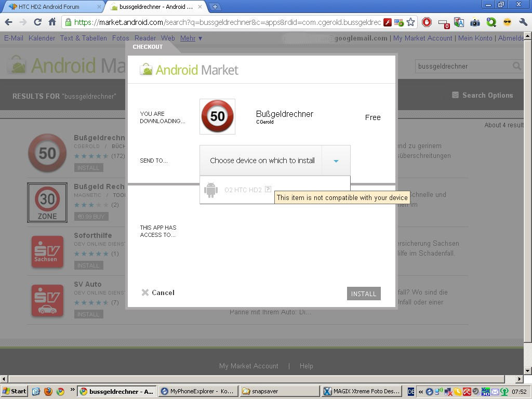The width and height of the screenshot is (532, 399).
Task: Expand the device selection dropdown arrow
Action: point(336,161)
